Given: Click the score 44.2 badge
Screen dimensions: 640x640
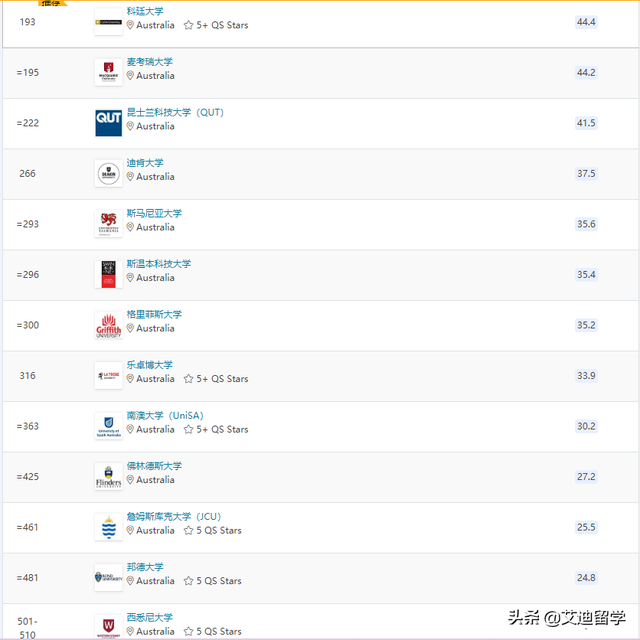Looking at the screenshot, I should pyautogui.click(x=586, y=73).
